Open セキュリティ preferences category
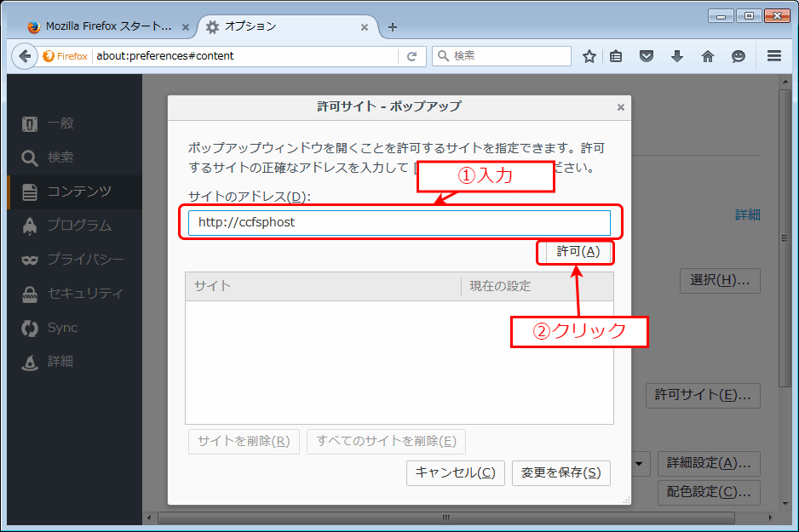Screen dimensions: 799x532 coord(75,294)
